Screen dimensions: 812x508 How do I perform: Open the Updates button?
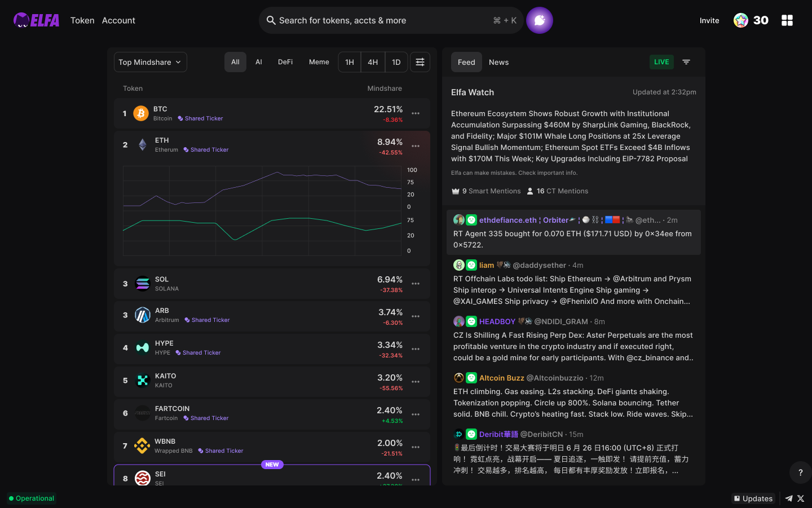point(753,498)
